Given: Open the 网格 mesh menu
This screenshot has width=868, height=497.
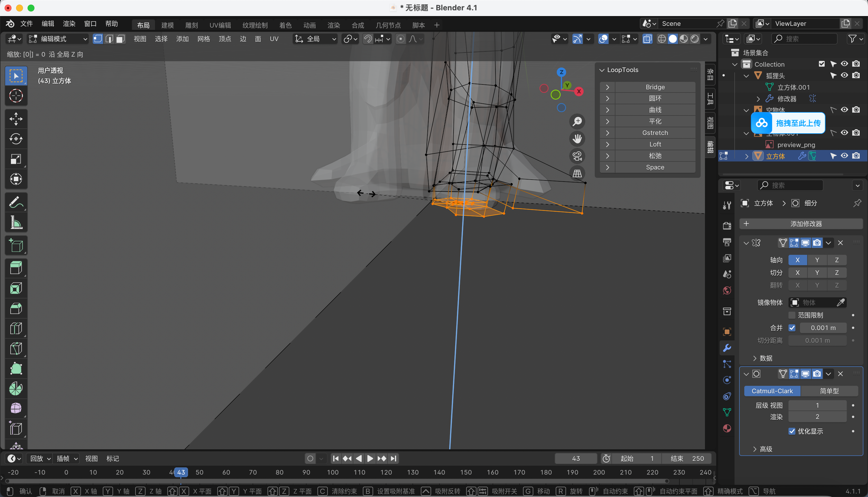Looking at the screenshot, I should (203, 39).
